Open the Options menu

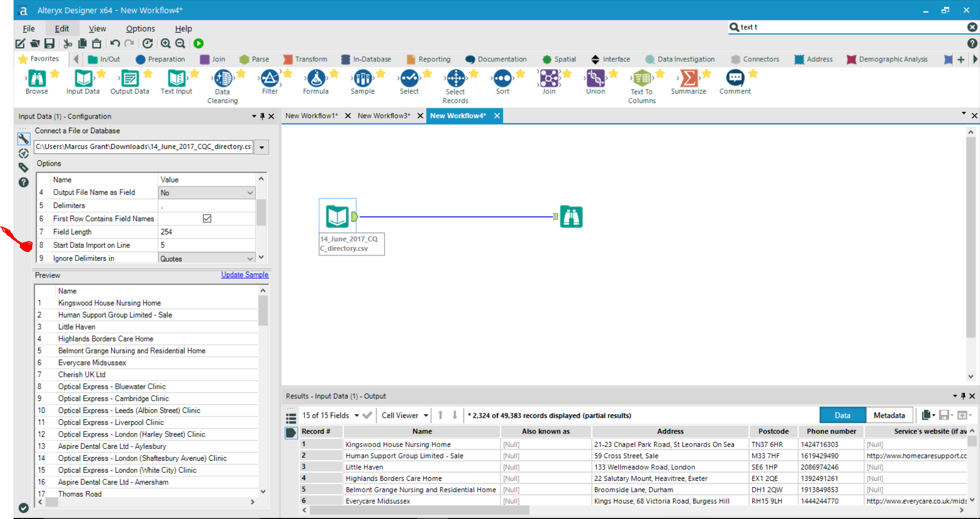click(140, 28)
